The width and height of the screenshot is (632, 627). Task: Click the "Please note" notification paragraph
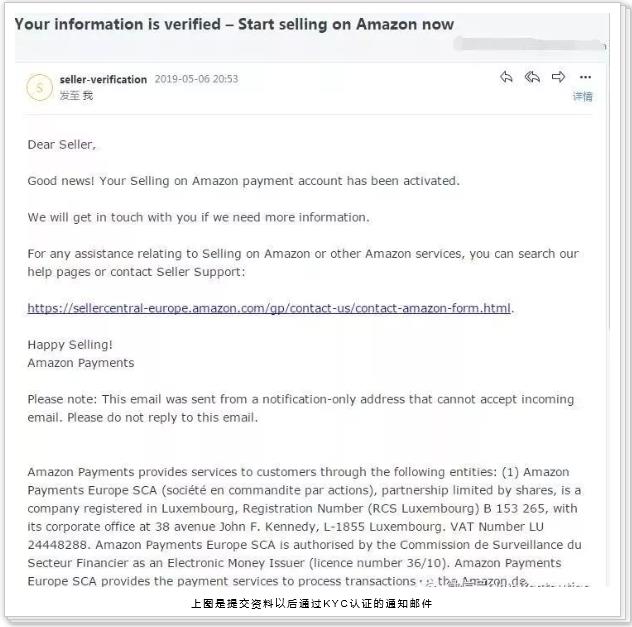(300, 408)
